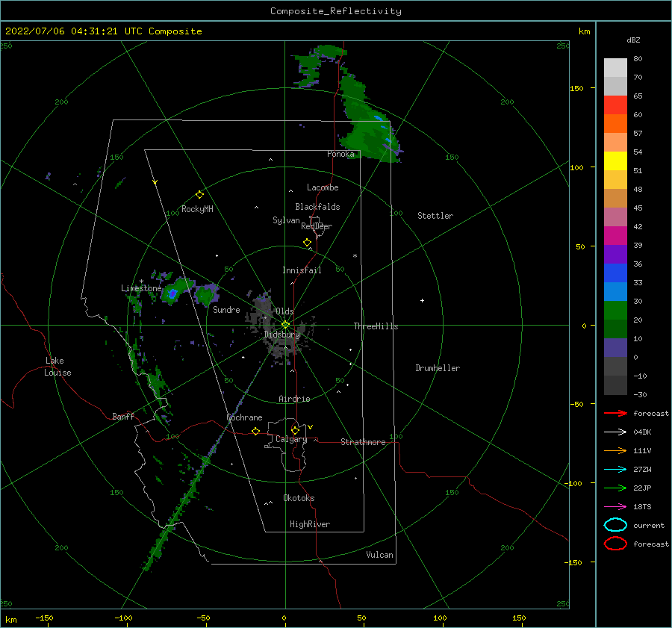
Task: Click the cyan current ellipse legend icon
Action: click(x=615, y=525)
